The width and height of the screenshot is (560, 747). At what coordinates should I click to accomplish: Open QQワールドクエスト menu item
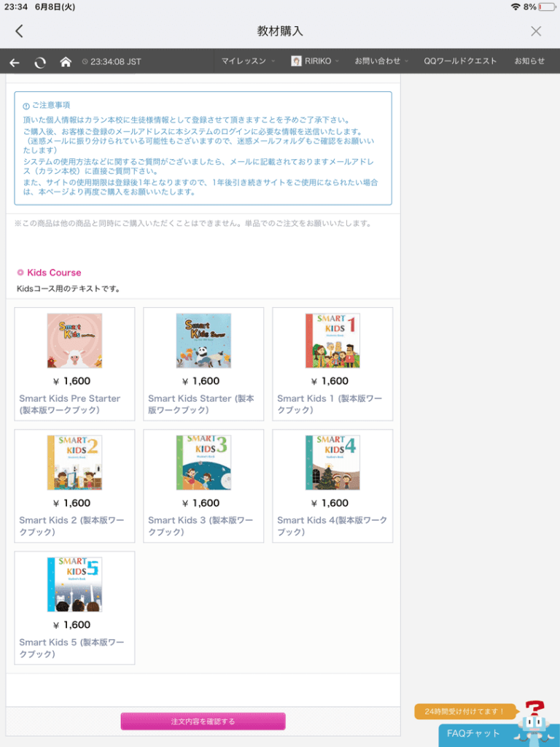(x=460, y=61)
